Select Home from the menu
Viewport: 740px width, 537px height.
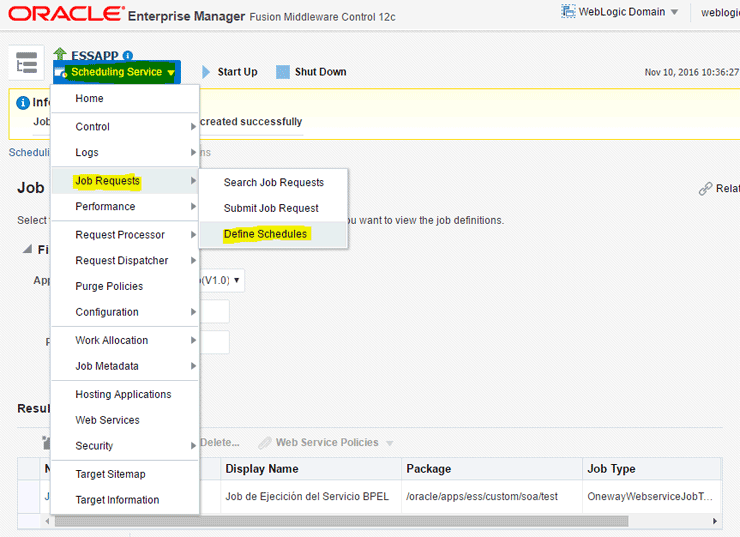click(125, 98)
